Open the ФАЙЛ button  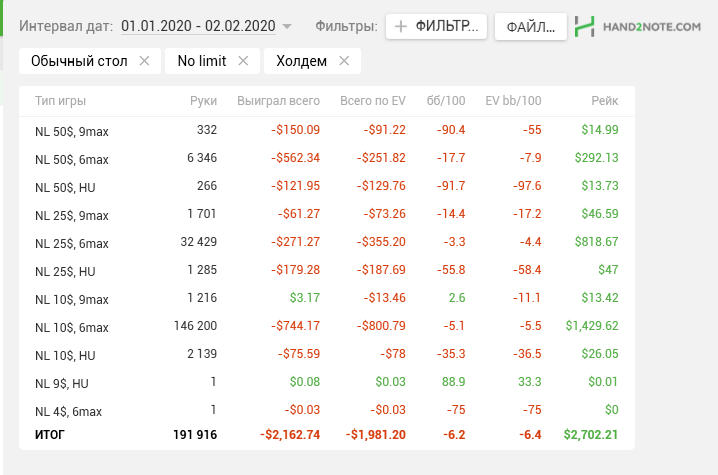click(530, 27)
